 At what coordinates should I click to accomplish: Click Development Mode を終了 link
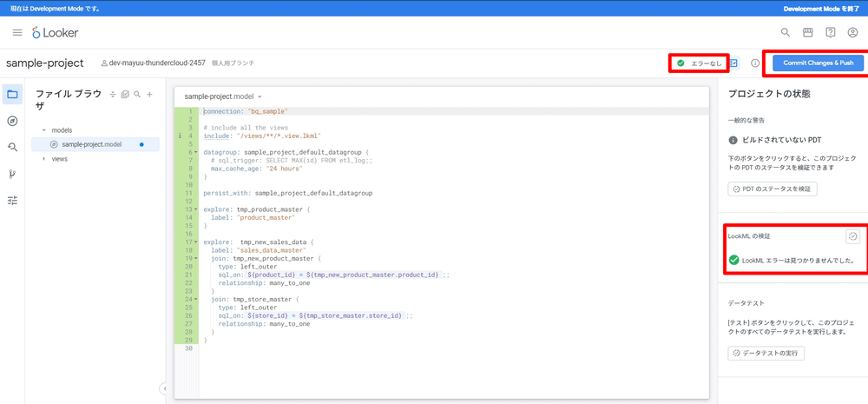pos(821,9)
